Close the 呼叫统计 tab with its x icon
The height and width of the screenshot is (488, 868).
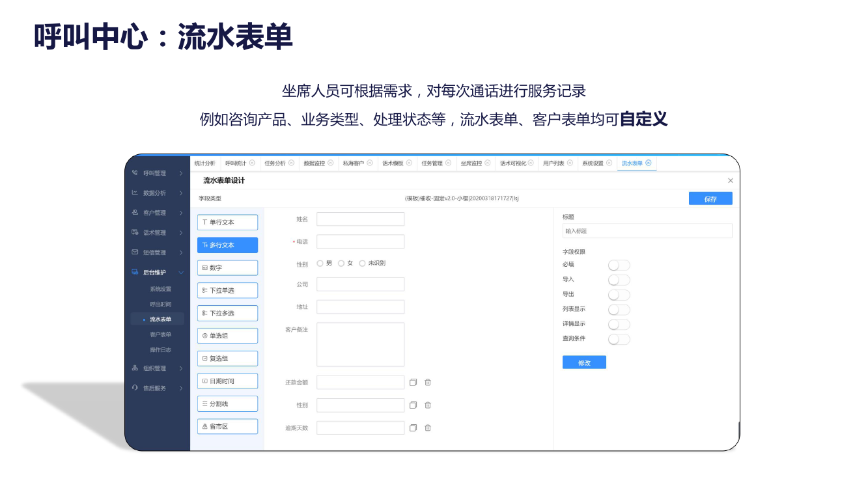[252, 163]
